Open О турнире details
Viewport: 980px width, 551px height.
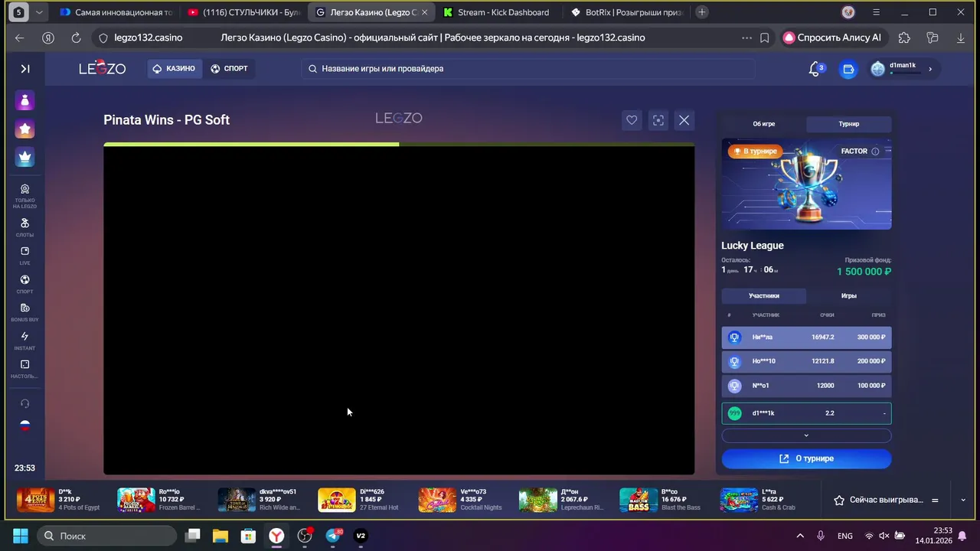(806, 458)
